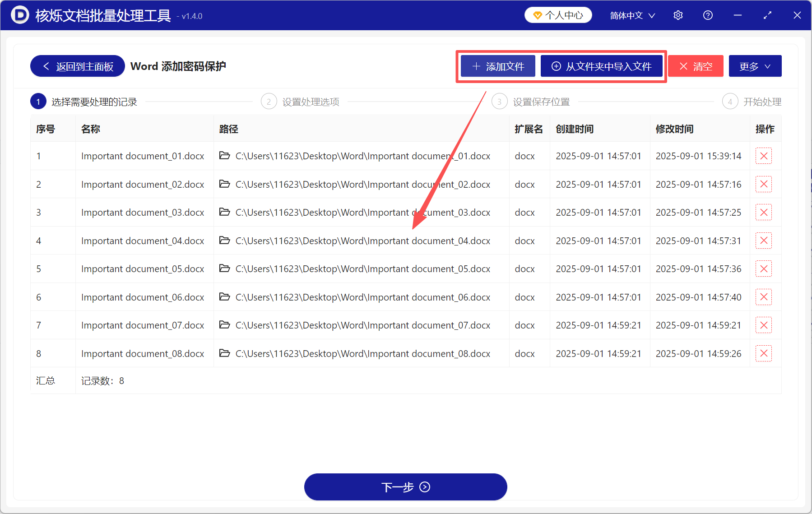Screen dimensions: 812x514
Task: Click the help question mark icon
Action: [707, 15]
